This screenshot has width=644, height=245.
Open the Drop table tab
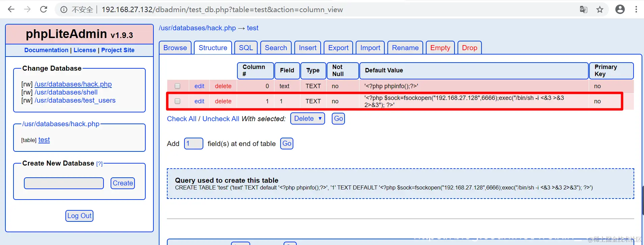(469, 48)
